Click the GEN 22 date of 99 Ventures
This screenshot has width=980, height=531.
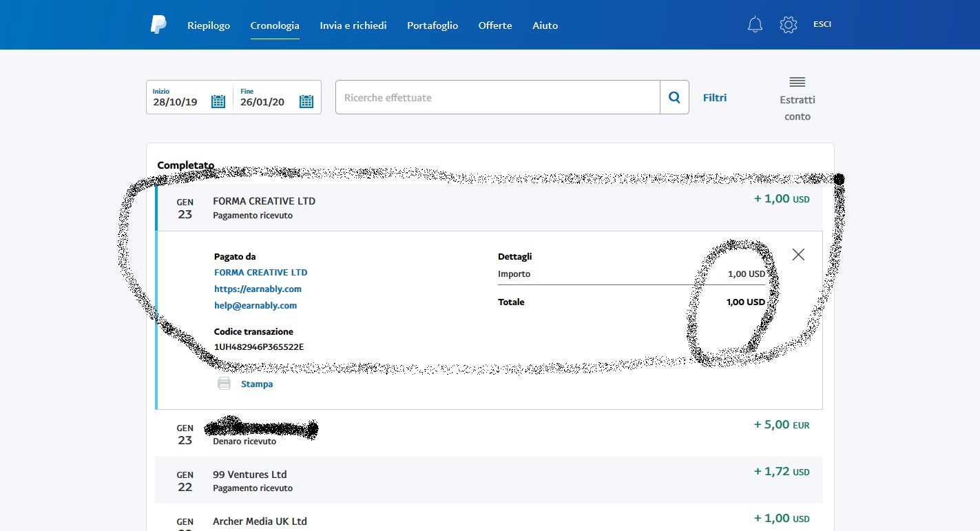(185, 481)
